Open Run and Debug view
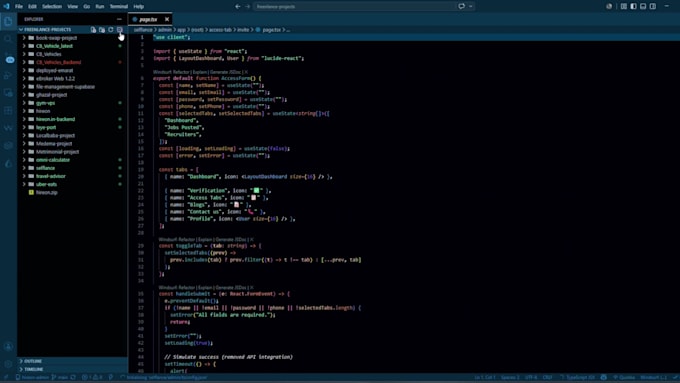This screenshot has height=383, width=680. pyautogui.click(x=8, y=75)
